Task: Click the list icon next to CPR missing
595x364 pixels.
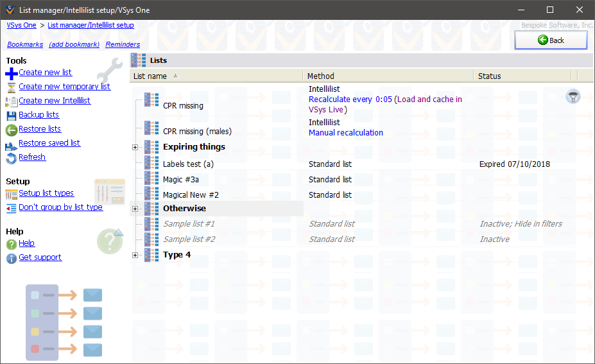Action: point(151,100)
